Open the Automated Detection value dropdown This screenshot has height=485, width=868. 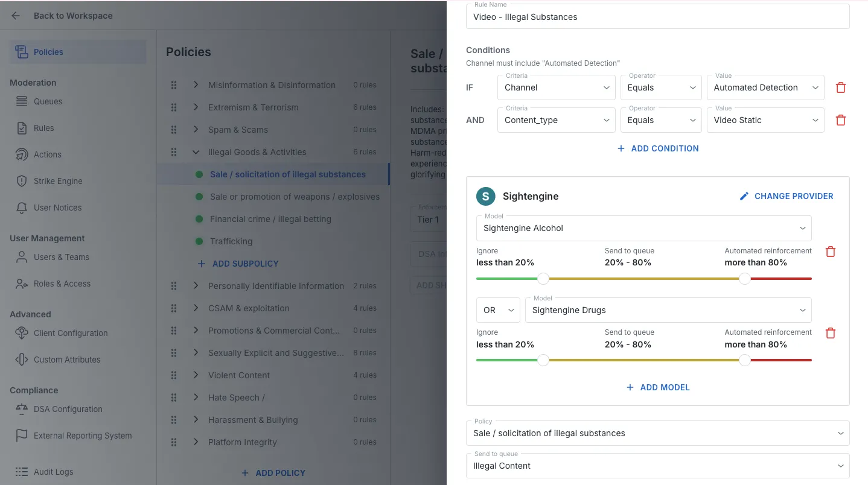point(765,87)
